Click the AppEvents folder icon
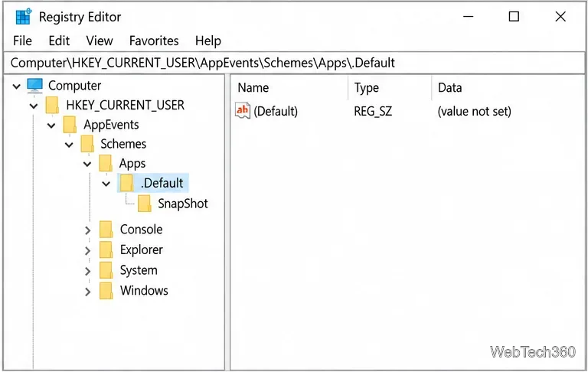 [70, 125]
